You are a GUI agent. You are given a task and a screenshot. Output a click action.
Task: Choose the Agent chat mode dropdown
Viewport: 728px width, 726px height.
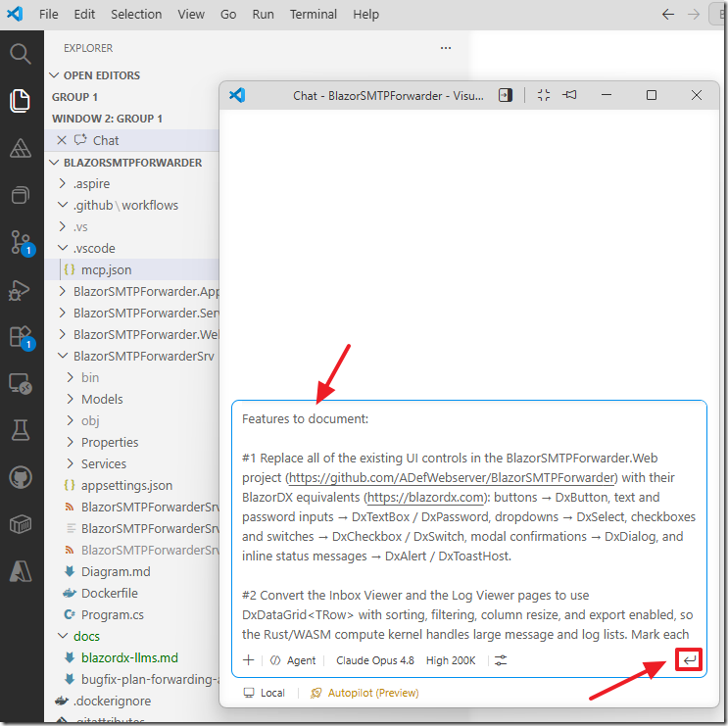[x=293, y=660]
